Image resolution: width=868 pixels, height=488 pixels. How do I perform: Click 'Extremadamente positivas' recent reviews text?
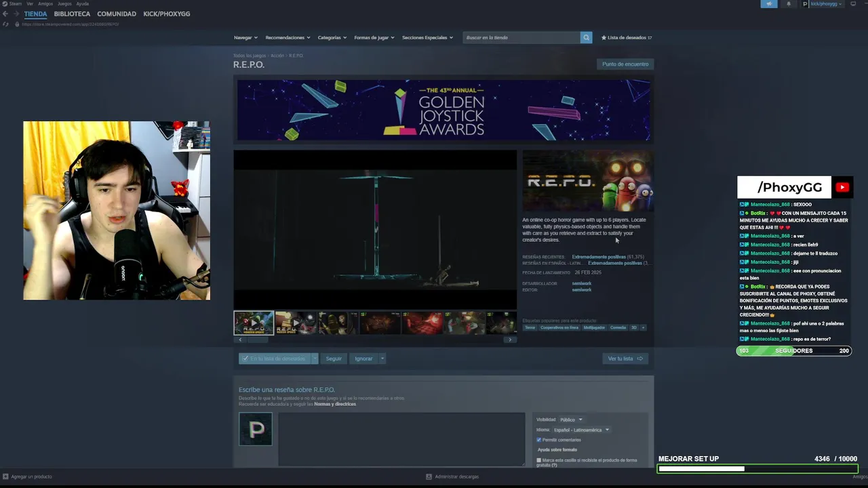[x=599, y=257]
